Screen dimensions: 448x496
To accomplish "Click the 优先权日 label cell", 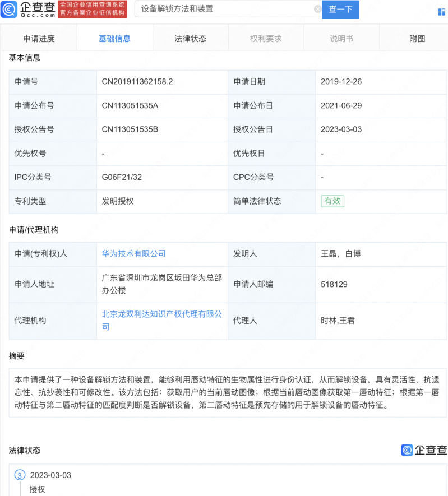I will click(272, 154).
